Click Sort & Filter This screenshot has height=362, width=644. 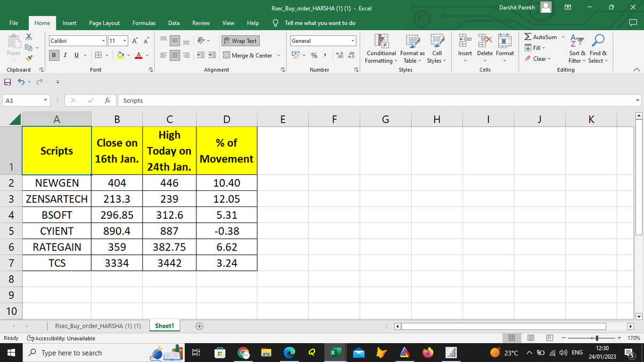577,49
